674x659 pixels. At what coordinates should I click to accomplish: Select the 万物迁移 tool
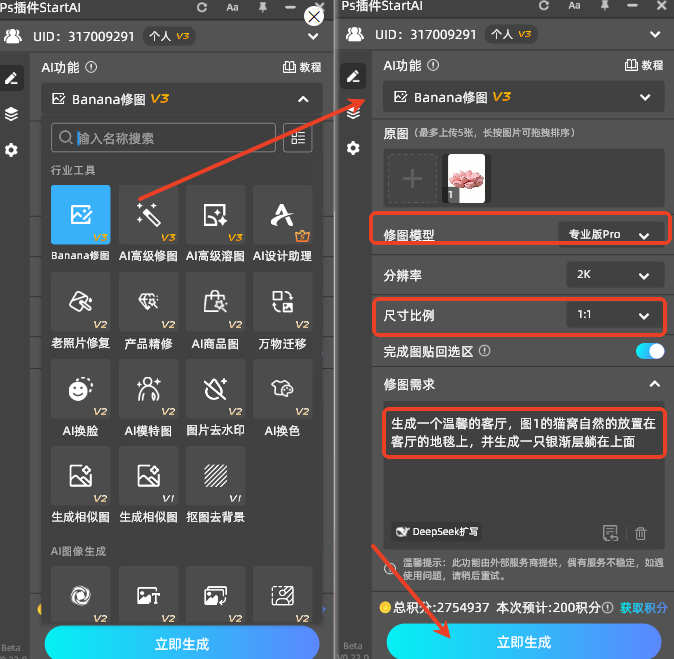click(x=282, y=302)
